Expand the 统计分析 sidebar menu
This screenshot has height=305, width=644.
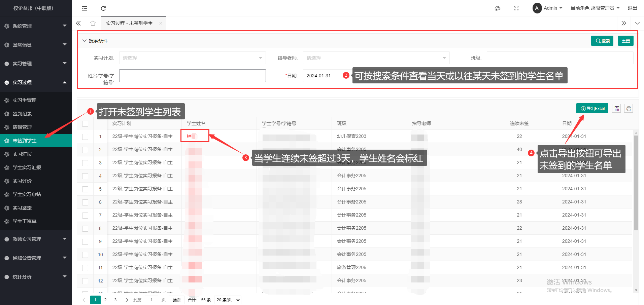click(x=36, y=277)
